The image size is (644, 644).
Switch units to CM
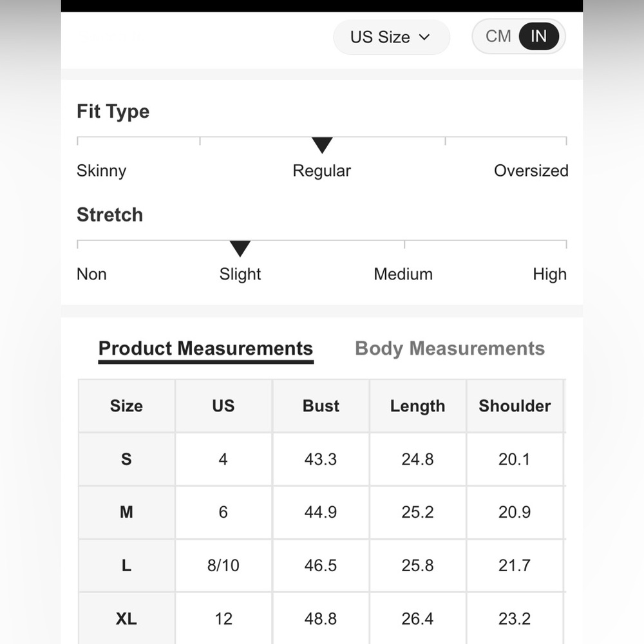498,37
